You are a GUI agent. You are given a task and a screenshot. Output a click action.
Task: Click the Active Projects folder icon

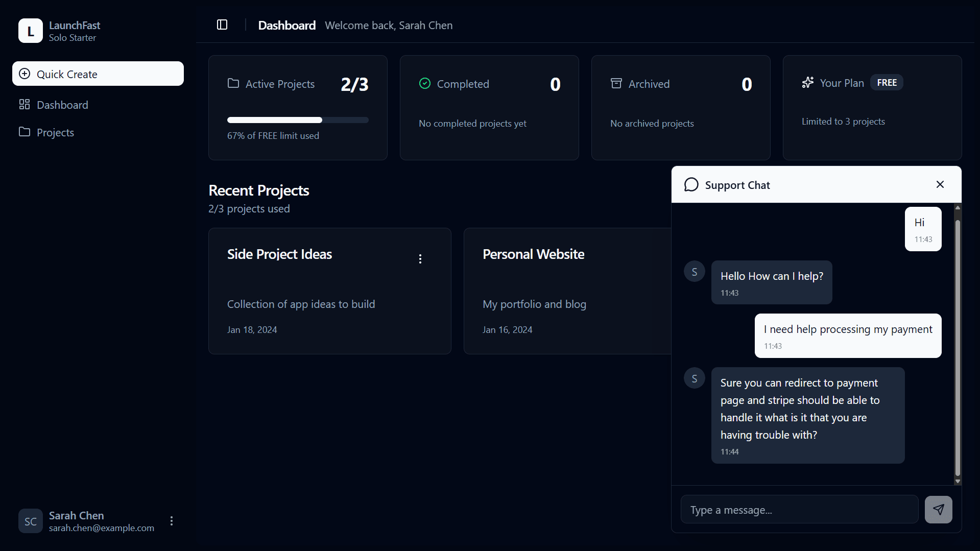click(x=233, y=83)
